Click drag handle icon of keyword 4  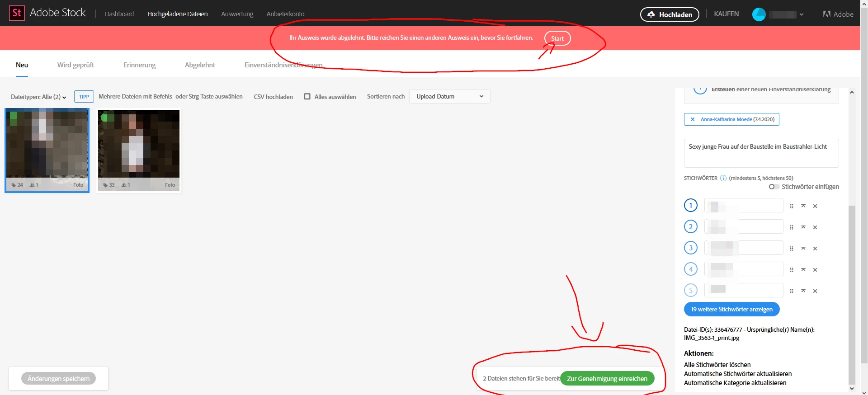pyautogui.click(x=791, y=270)
